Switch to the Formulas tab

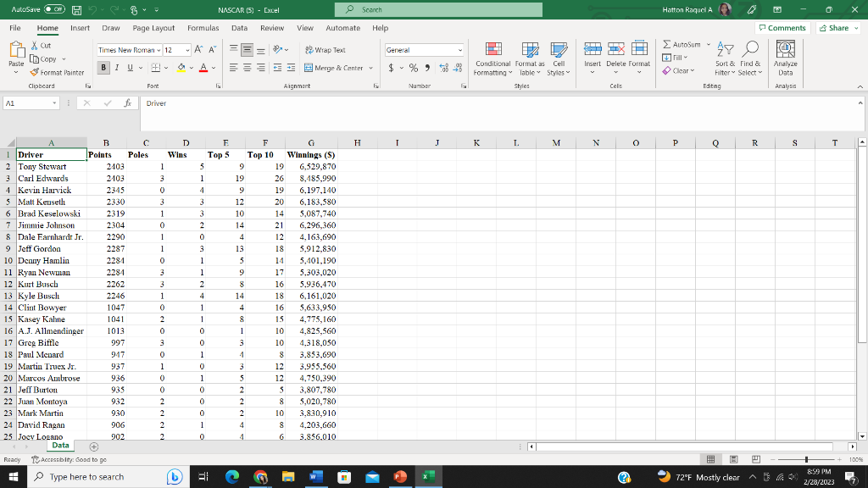click(203, 28)
